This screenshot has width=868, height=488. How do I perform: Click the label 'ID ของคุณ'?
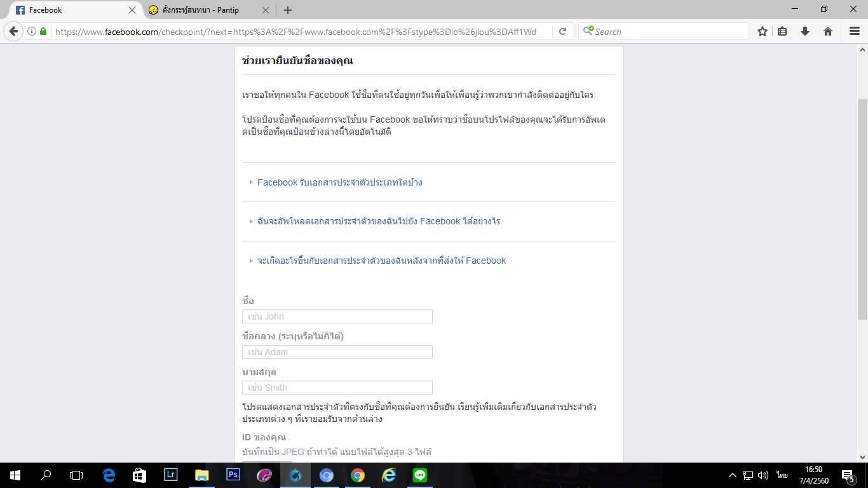(x=264, y=437)
